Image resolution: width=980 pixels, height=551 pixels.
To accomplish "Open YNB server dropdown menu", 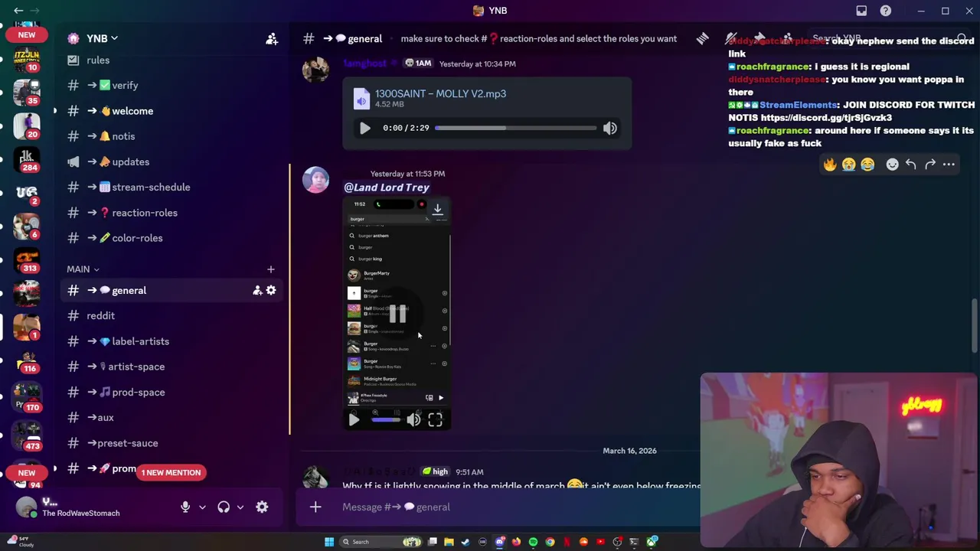I will tap(102, 38).
